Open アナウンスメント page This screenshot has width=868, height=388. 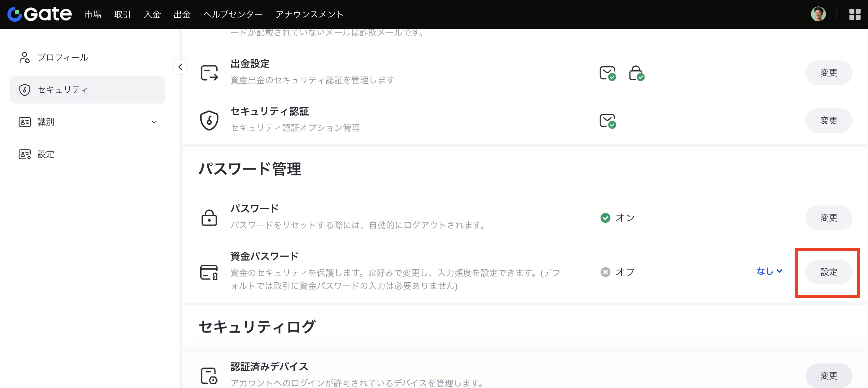click(309, 14)
